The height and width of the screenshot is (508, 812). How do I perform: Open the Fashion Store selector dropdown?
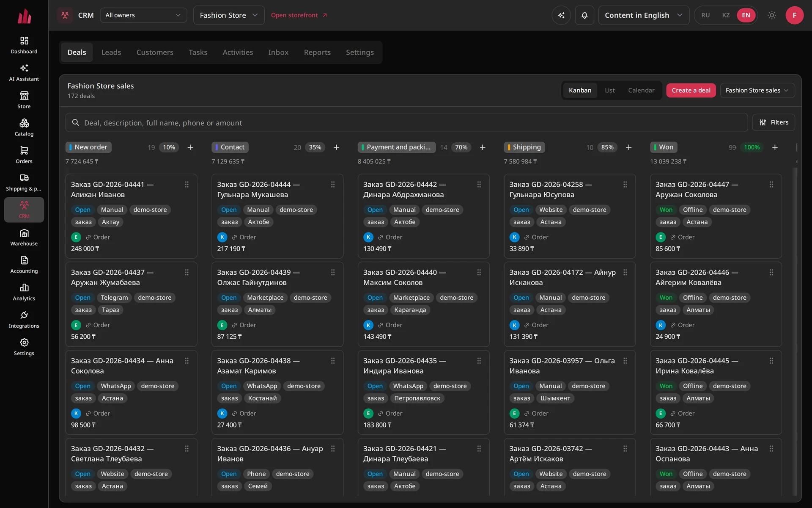(229, 15)
